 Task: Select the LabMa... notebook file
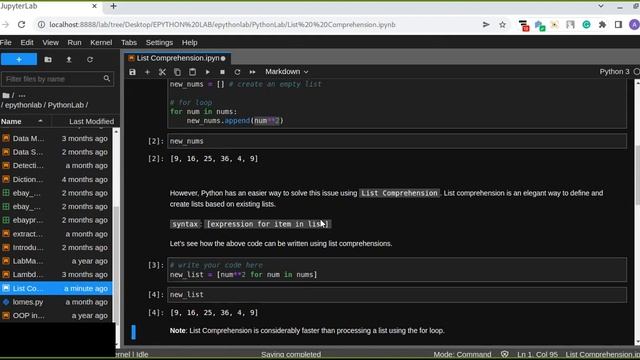pyautogui.click(x=56, y=261)
